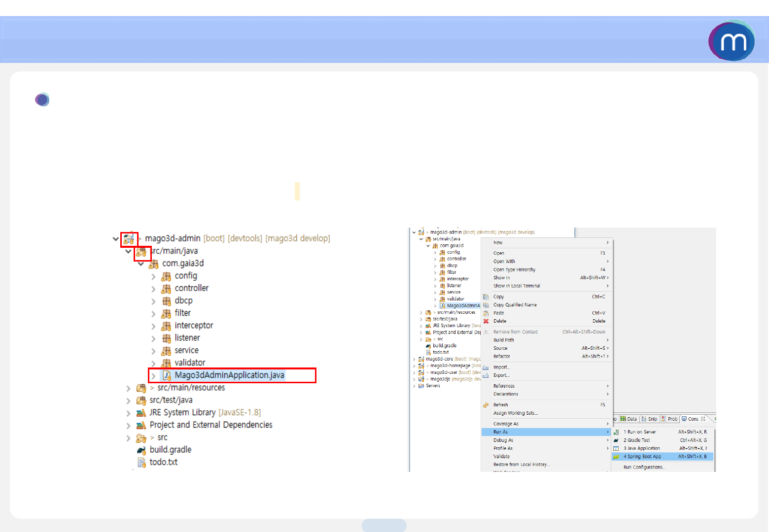Click the mago3d-admin project icon in the large tree

(x=129, y=239)
